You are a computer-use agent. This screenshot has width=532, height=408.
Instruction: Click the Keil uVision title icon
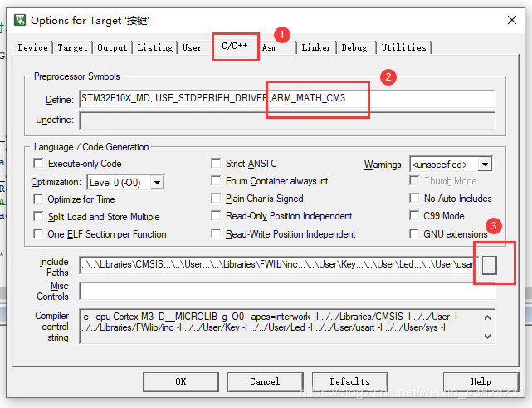(20, 20)
